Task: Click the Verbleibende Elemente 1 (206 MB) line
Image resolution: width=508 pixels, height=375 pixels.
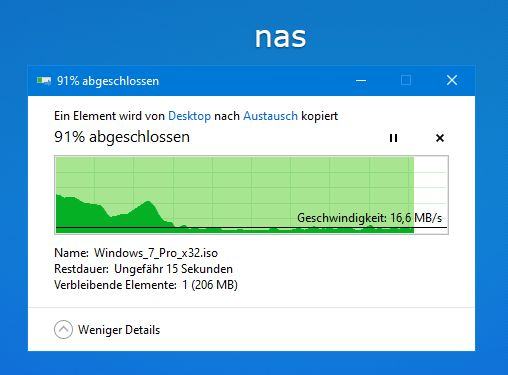Action: pos(146,285)
